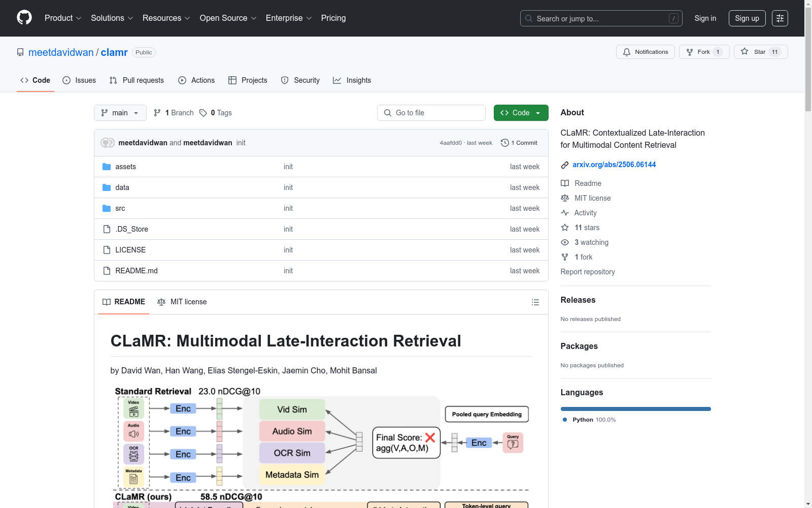
Task: Open the Insights tab
Action: pyautogui.click(x=352, y=80)
